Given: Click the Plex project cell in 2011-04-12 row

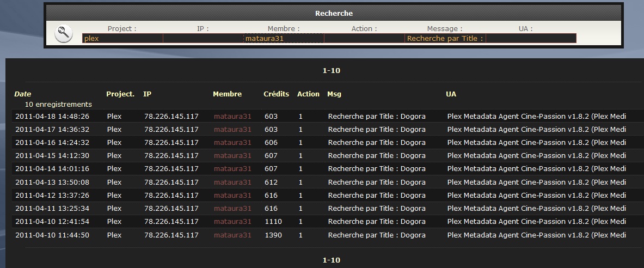Looking at the screenshot, I should pyautogui.click(x=114, y=195).
